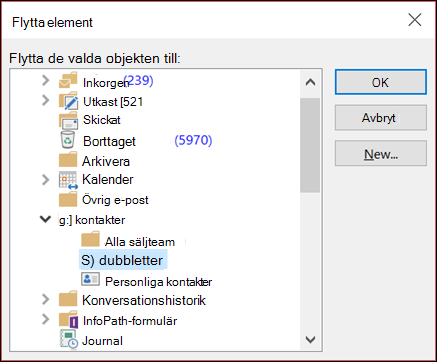Expand the InfoPath-formulär folder

[46, 319]
